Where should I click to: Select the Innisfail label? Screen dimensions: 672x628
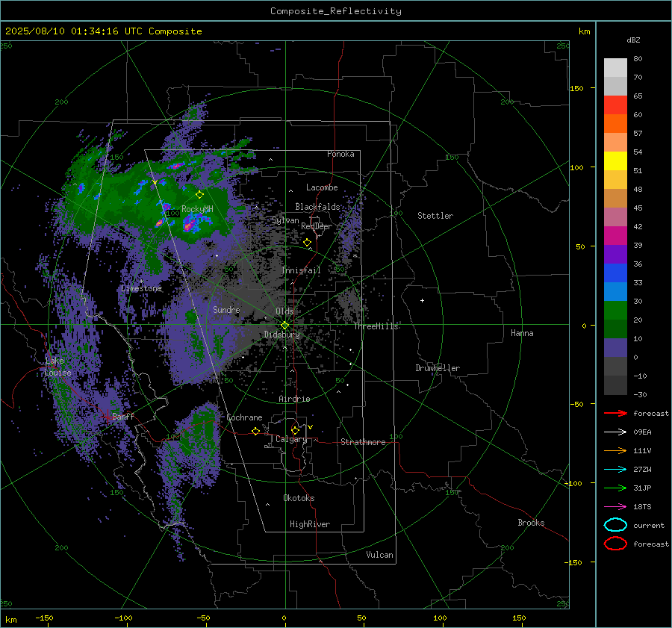(302, 270)
